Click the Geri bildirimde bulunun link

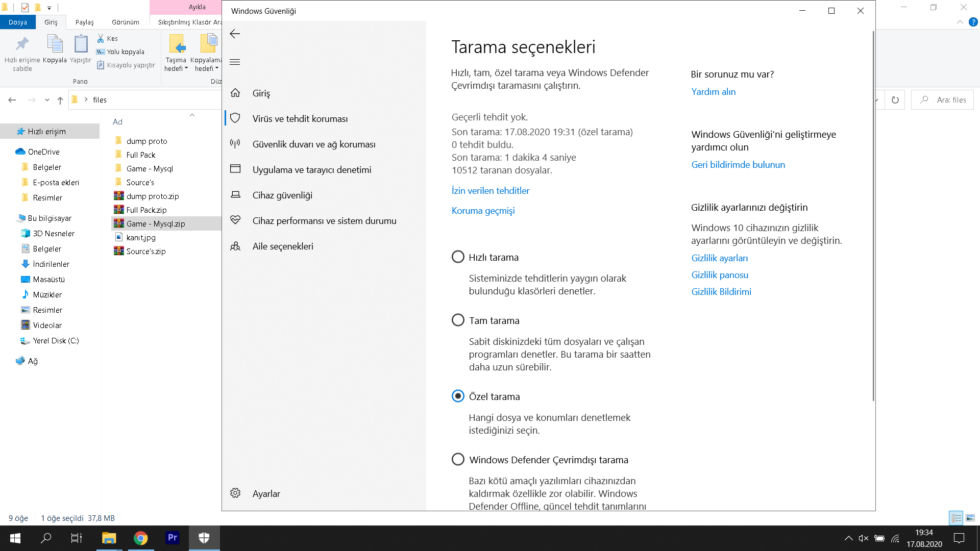click(738, 165)
